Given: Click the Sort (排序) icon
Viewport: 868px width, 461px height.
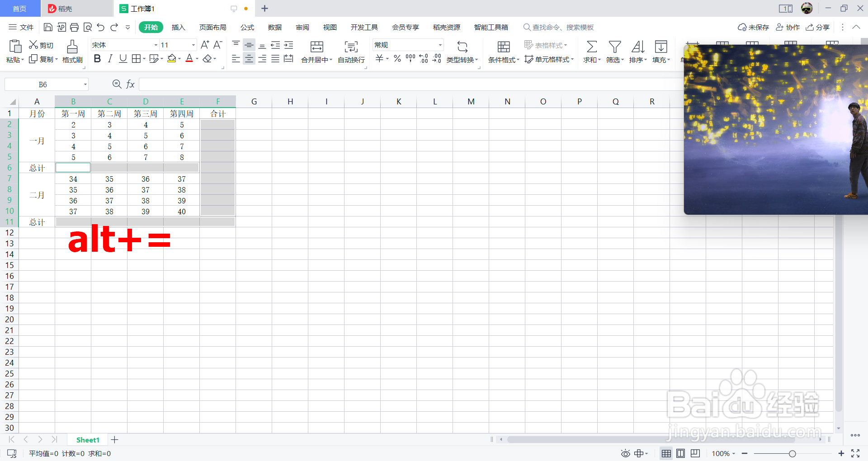Looking at the screenshot, I should click(x=638, y=47).
